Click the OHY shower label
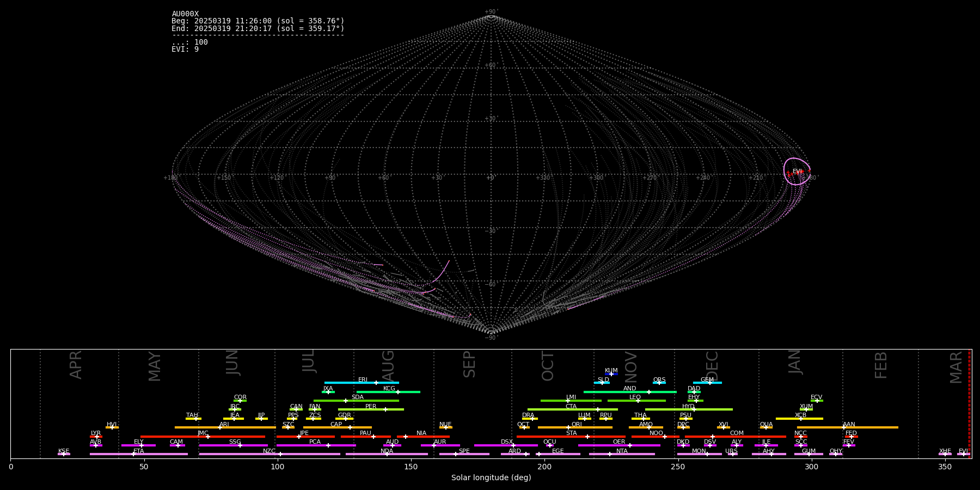The width and height of the screenshot is (980, 490). [836, 451]
